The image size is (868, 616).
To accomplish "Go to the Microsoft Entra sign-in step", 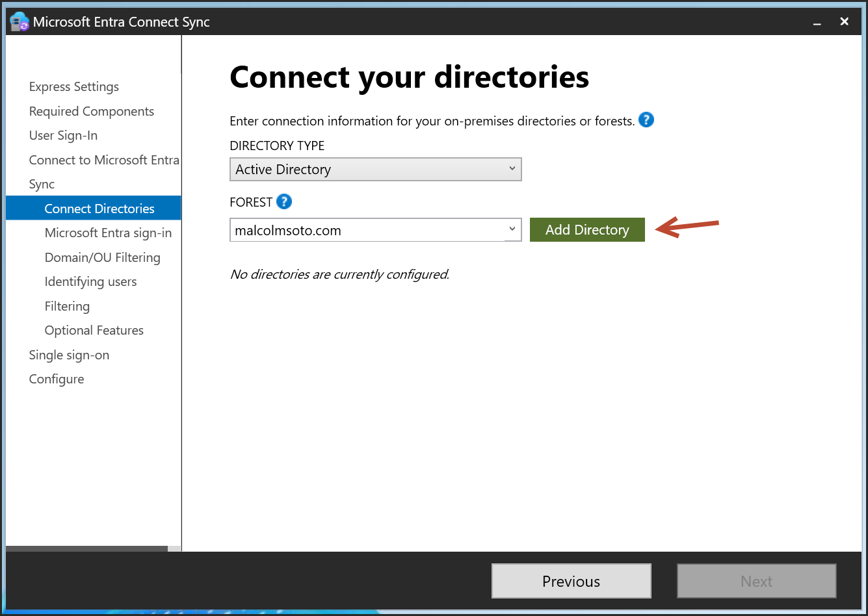I will click(108, 233).
